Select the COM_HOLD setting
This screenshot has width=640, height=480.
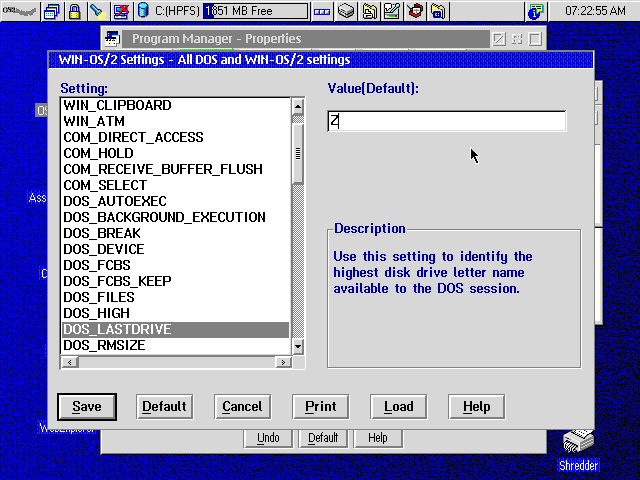pos(176,153)
